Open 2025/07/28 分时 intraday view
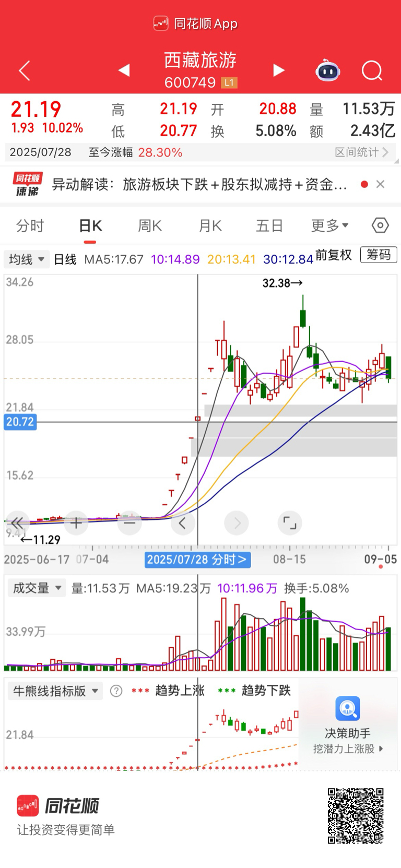The height and width of the screenshot is (868, 401). pos(198,560)
